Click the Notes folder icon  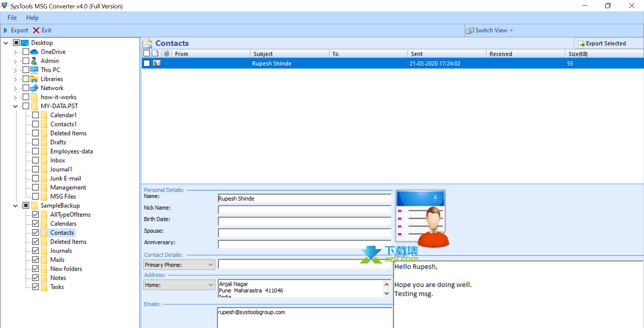(x=44, y=278)
